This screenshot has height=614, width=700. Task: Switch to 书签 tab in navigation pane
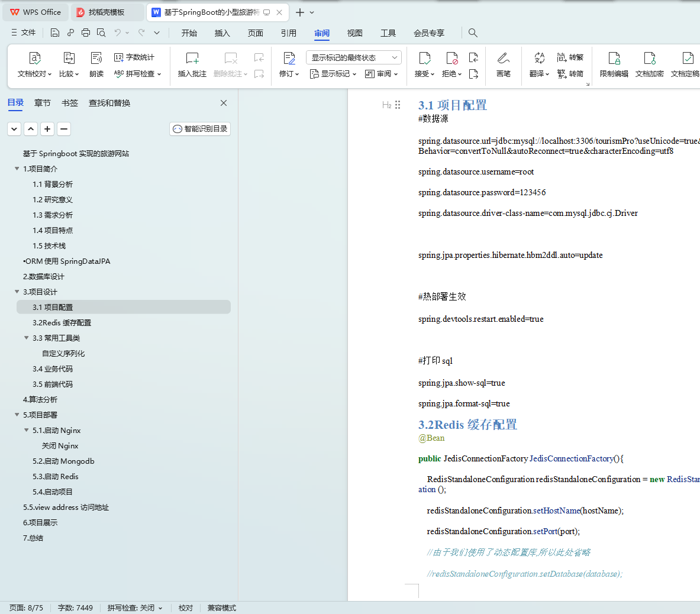point(70,103)
